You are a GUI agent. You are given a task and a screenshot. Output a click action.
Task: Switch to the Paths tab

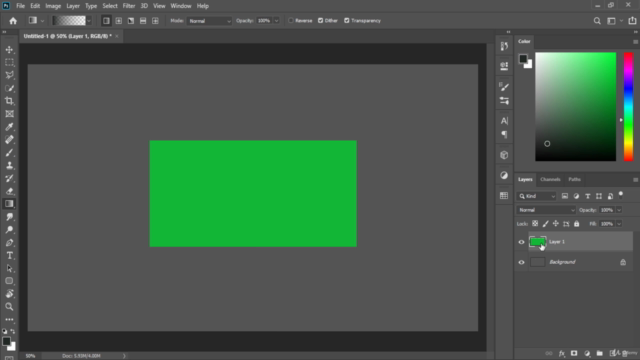[x=574, y=180]
